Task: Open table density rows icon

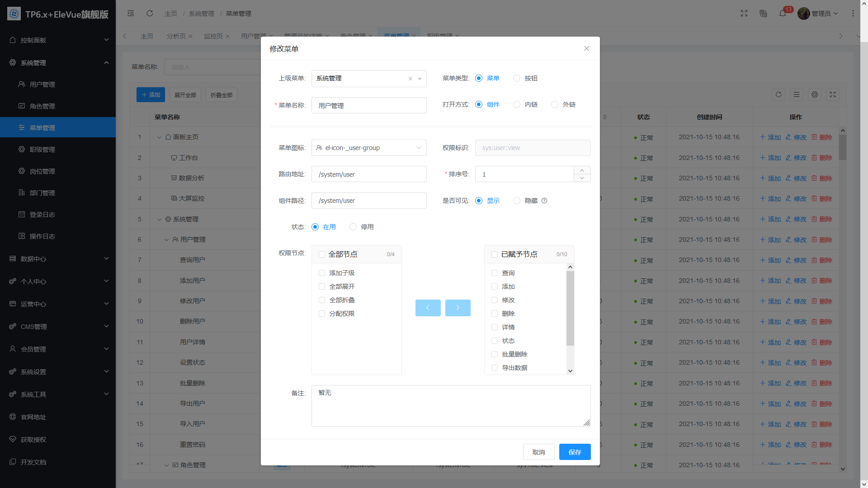Action: pyautogui.click(x=797, y=95)
